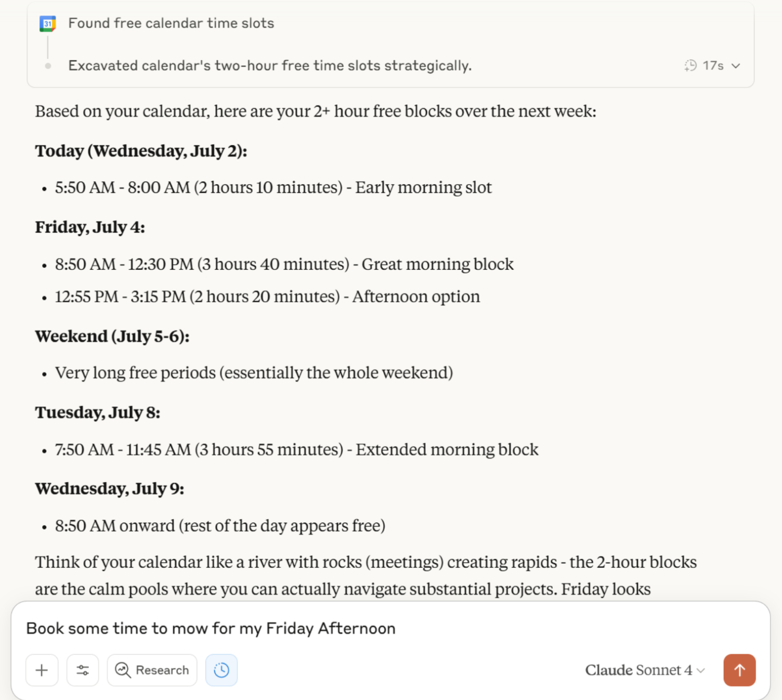Click the 17s duration label
The height and width of the screenshot is (700, 782).
713,66
